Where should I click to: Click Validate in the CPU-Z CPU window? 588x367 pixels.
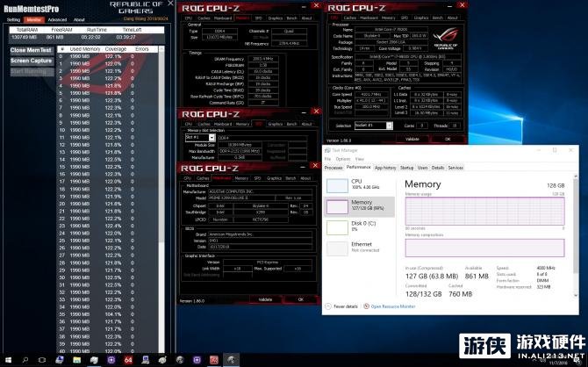click(x=412, y=139)
